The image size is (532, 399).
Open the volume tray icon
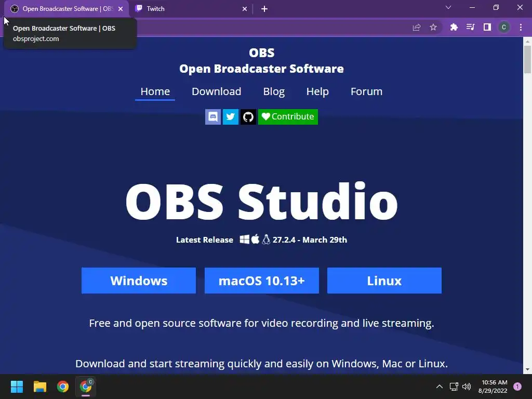(x=467, y=387)
